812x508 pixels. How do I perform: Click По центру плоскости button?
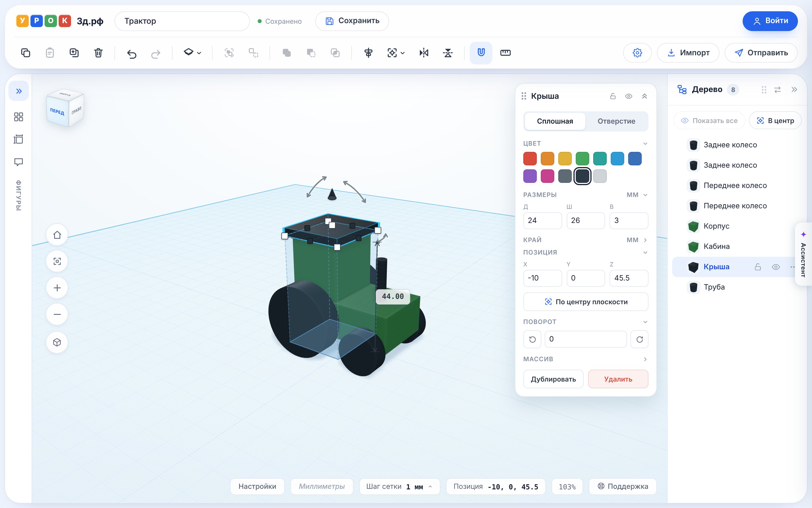click(x=586, y=302)
